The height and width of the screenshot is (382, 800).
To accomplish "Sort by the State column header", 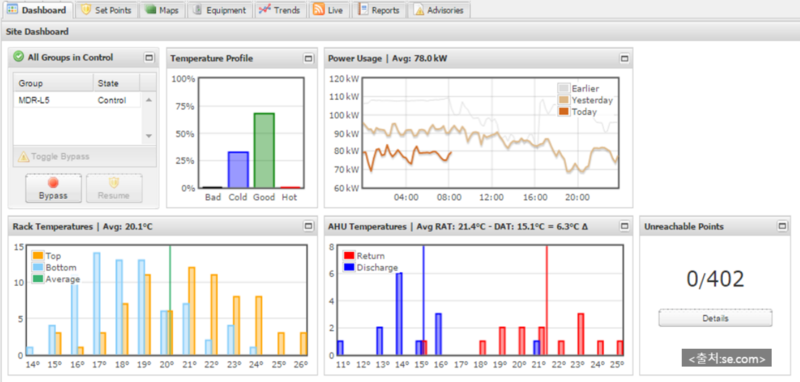I will pyautogui.click(x=116, y=83).
